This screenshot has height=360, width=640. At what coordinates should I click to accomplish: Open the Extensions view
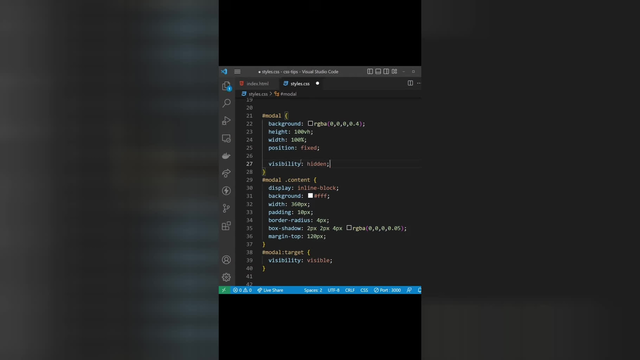[226, 226]
